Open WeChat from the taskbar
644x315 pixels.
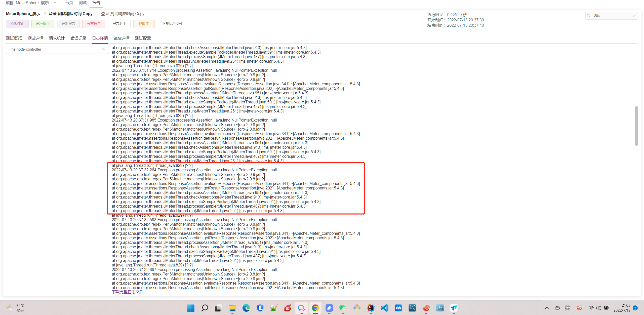click(343, 308)
